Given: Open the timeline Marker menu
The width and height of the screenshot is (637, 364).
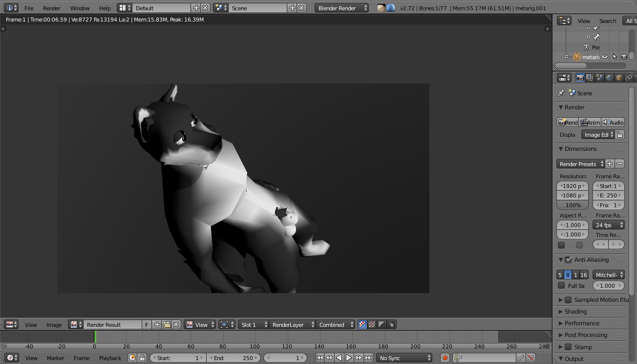Looking at the screenshot, I should 55,358.
